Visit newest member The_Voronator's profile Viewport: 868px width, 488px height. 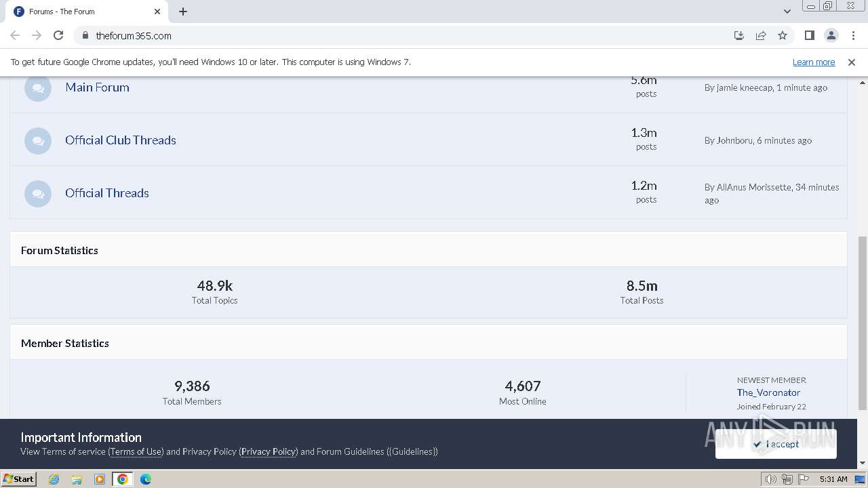tap(768, 392)
